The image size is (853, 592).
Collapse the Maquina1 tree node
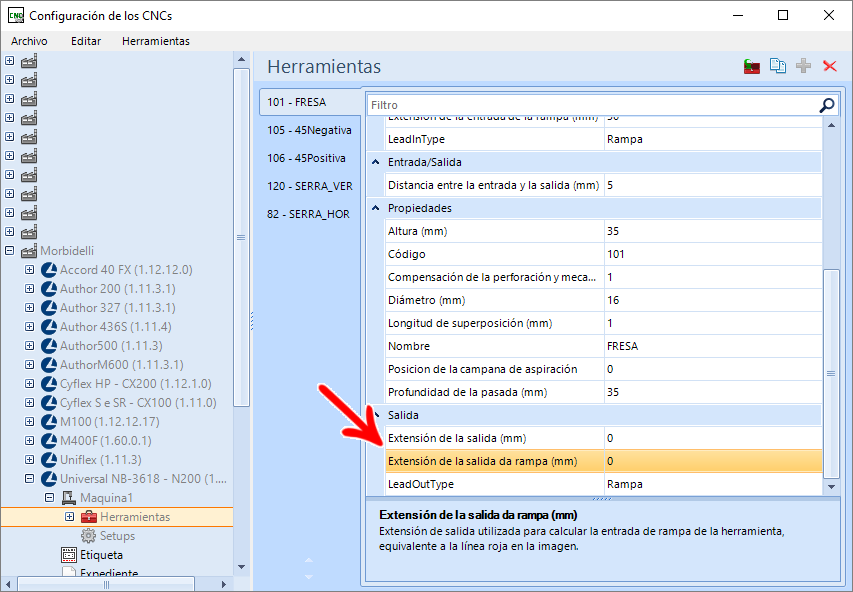coord(50,498)
